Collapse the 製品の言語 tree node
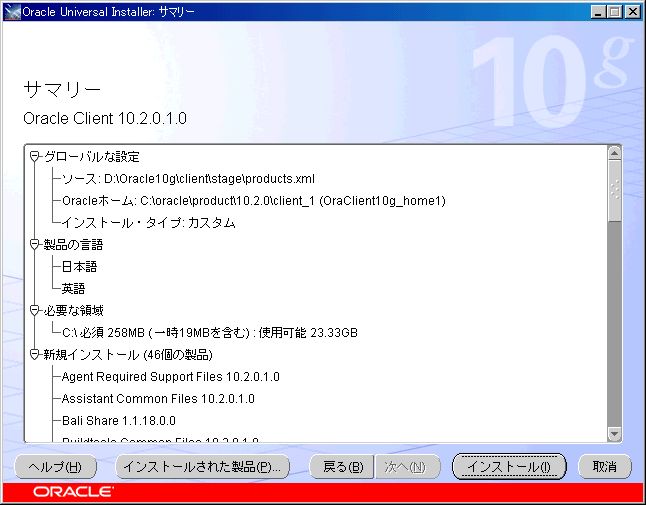Screen dimensions: 646x505 35,244
